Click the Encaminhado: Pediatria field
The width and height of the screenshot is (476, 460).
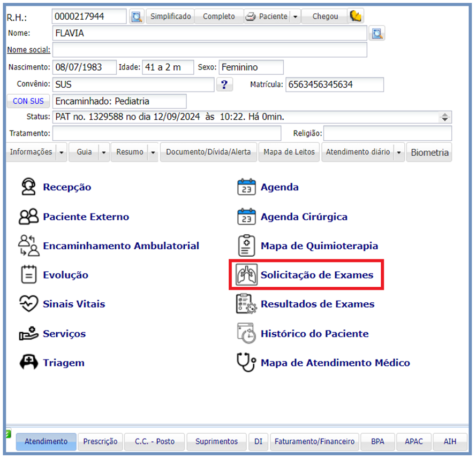(119, 101)
